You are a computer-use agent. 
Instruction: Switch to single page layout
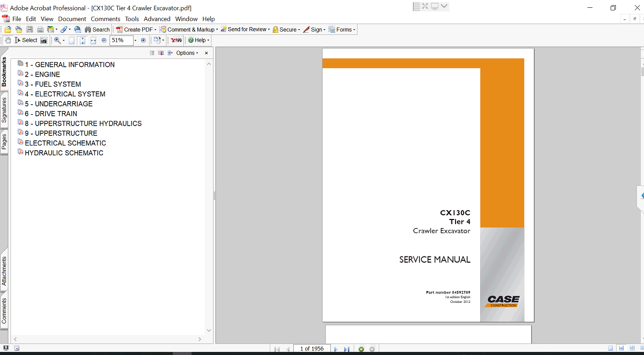(611, 349)
